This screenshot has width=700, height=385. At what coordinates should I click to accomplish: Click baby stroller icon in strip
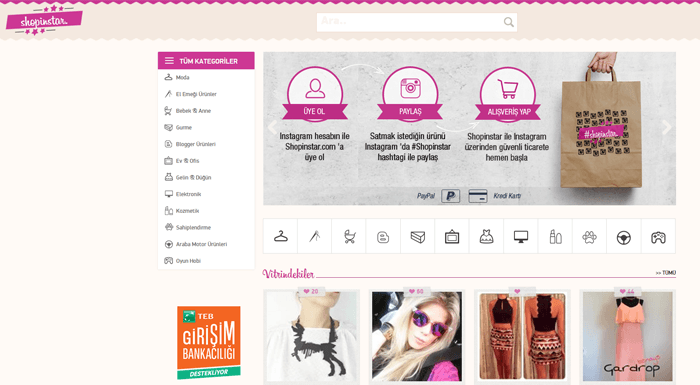tap(349, 236)
